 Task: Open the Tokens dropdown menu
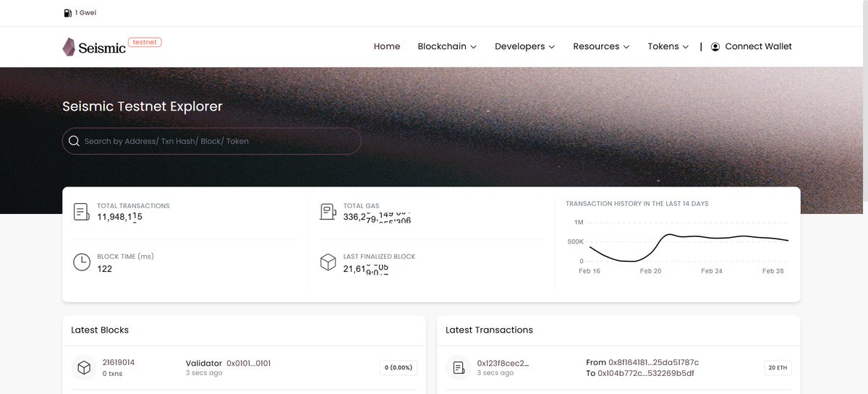pyautogui.click(x=668, y=46)
